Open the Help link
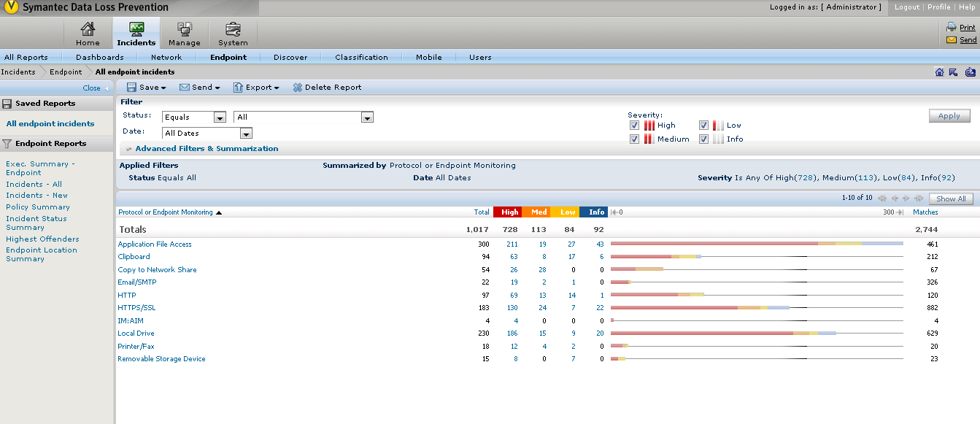 click(967, 7)
